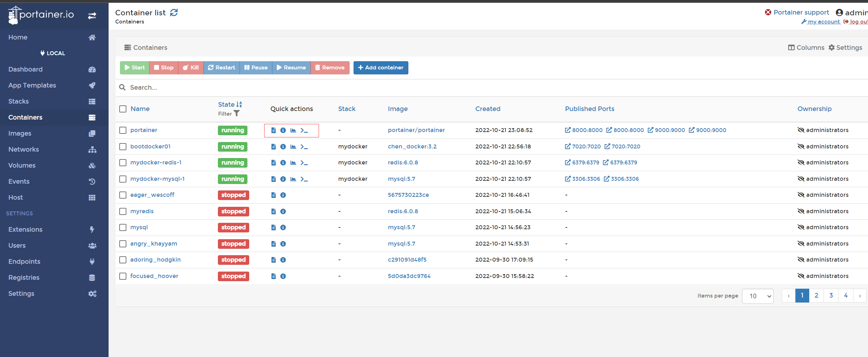Screen dimensions: 868x357
Task: Open logs icon for bootdocker01
Action: click(273, 147)
